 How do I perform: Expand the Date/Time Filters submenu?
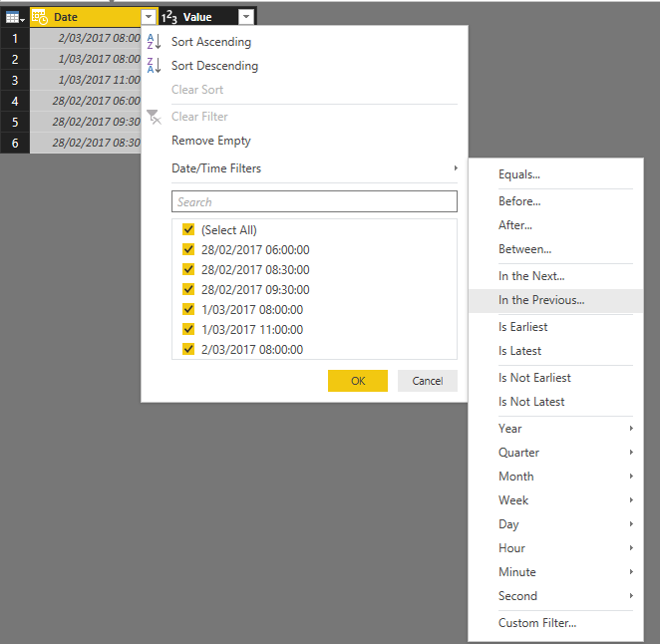coord(314,168)
